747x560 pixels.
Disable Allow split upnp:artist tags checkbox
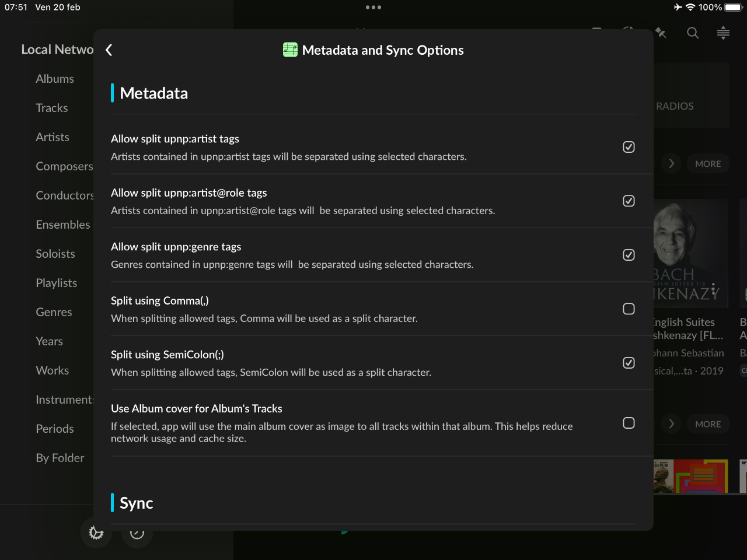(629, 147)
